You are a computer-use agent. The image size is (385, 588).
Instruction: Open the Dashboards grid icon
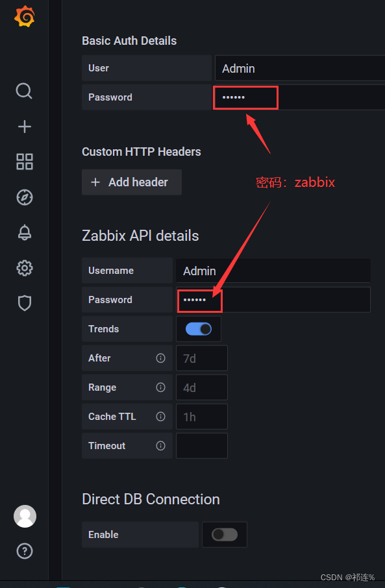(x=24, y=162)
